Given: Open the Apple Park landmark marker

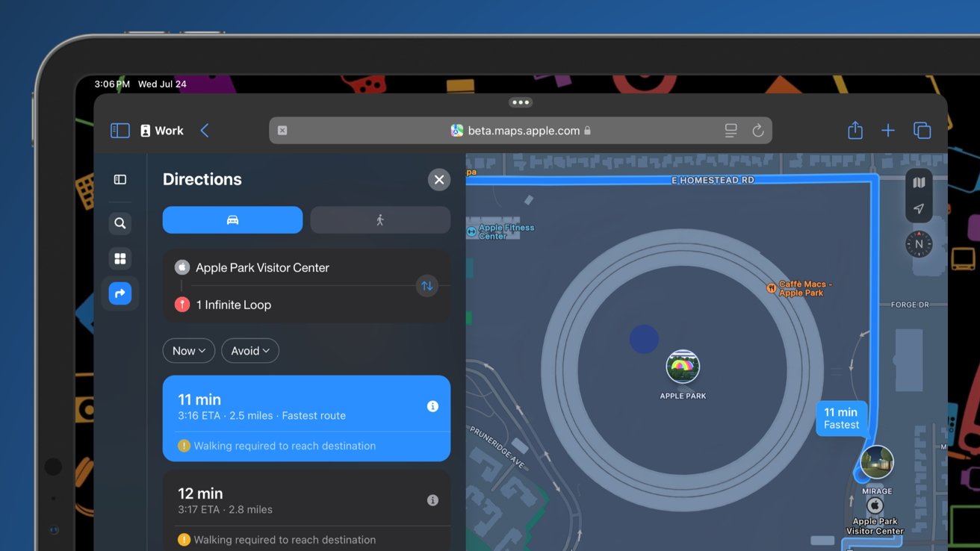Looking at the screenshot, I should click(x=683, y=367).
